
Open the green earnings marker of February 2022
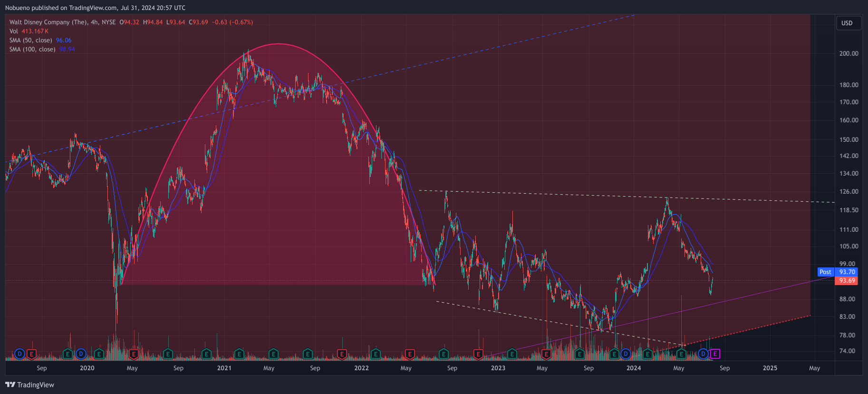[376, 354]
